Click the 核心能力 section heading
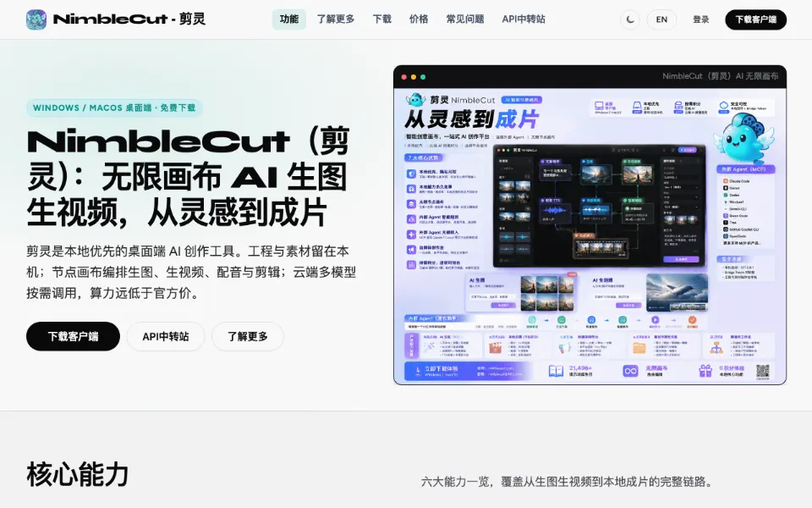 pyautogui.click(x=78, y=474)
